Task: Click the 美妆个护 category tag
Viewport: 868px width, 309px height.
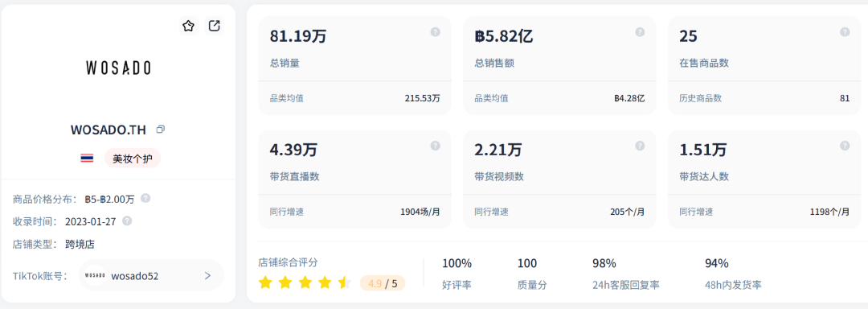Action: click(133, 159)
